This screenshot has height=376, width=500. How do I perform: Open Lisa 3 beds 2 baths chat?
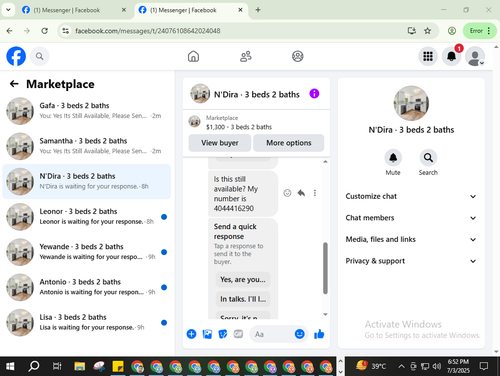[87, 322]
